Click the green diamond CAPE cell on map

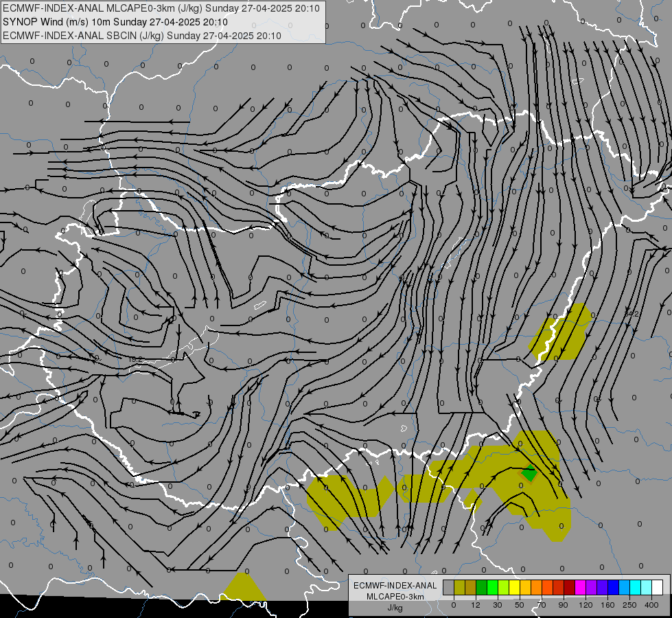[x=529, y=474]
